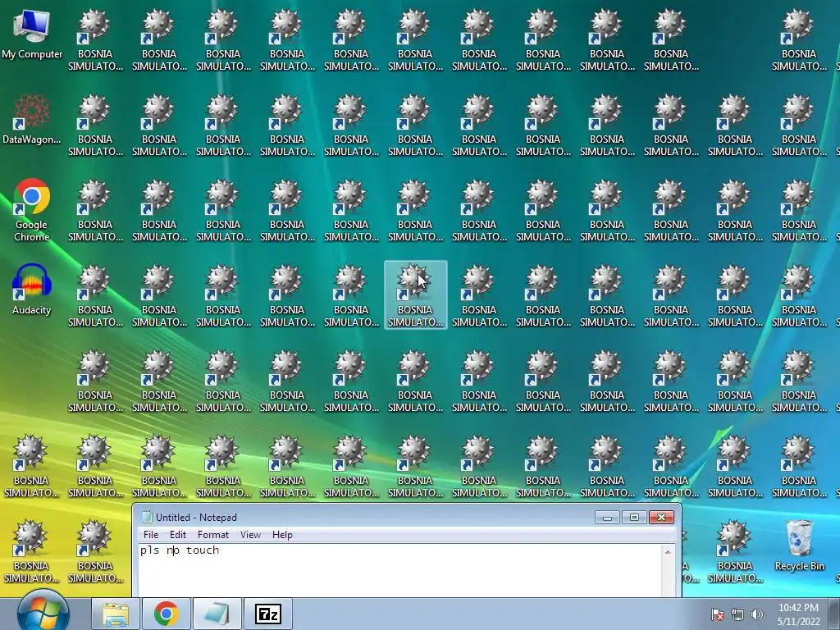
Task: Select the BOSNIA SIMULATO shortcut beside Audacity
Action: [95, 295]
